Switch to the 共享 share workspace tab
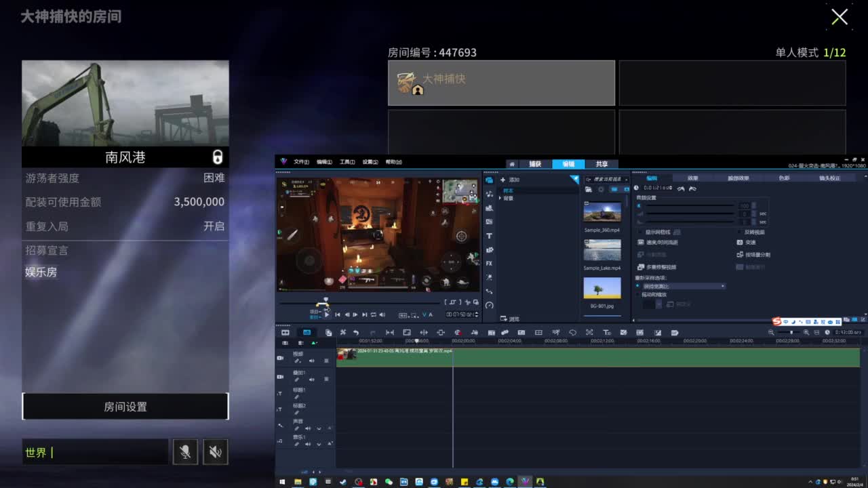 pos(601,164)
